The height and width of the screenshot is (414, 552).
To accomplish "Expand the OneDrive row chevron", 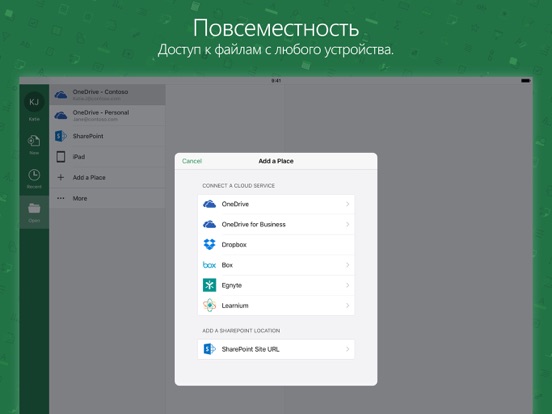I will coord(347,204).
